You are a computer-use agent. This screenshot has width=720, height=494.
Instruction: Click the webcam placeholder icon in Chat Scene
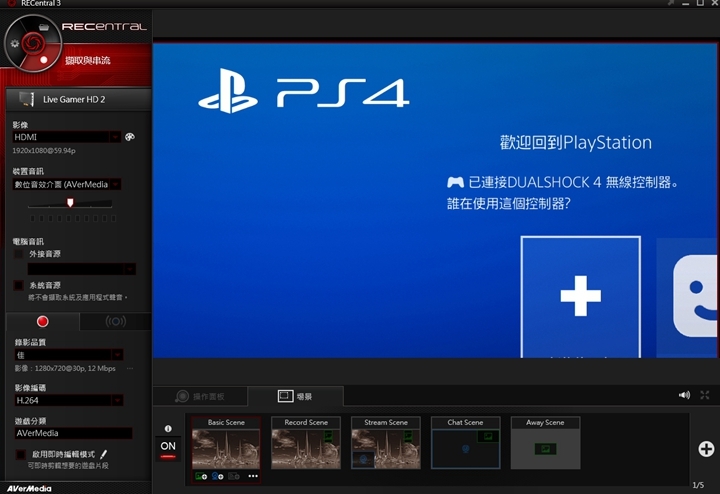[x=466, y=449]
